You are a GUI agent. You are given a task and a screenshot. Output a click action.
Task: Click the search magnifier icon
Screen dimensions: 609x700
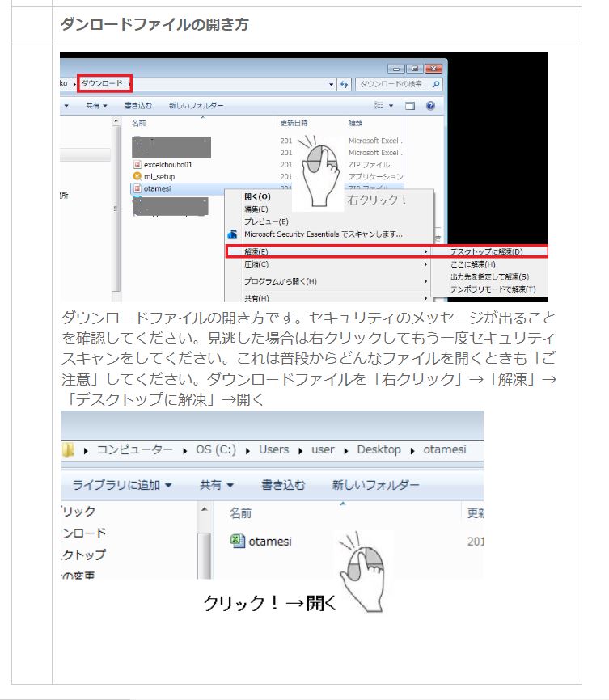437,83
